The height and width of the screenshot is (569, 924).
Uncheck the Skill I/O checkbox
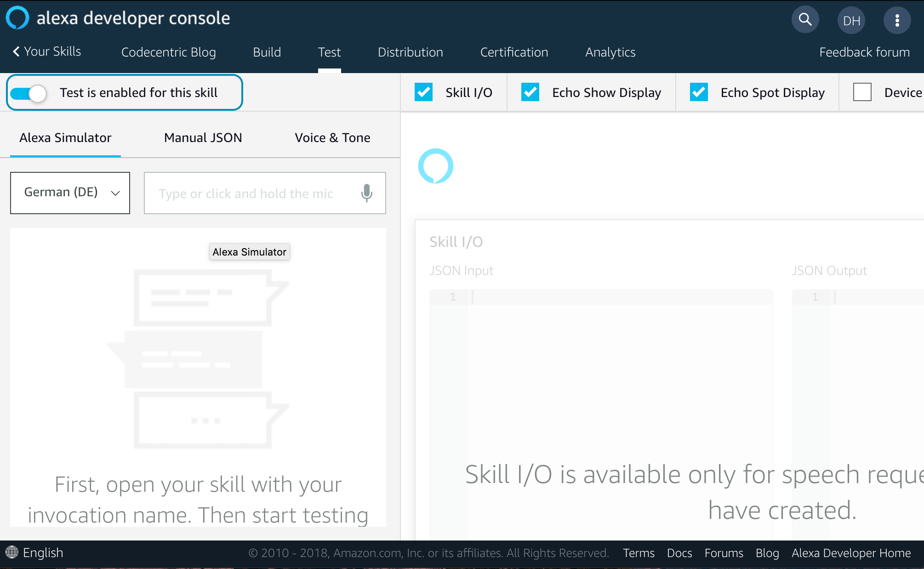coord(423,92)
